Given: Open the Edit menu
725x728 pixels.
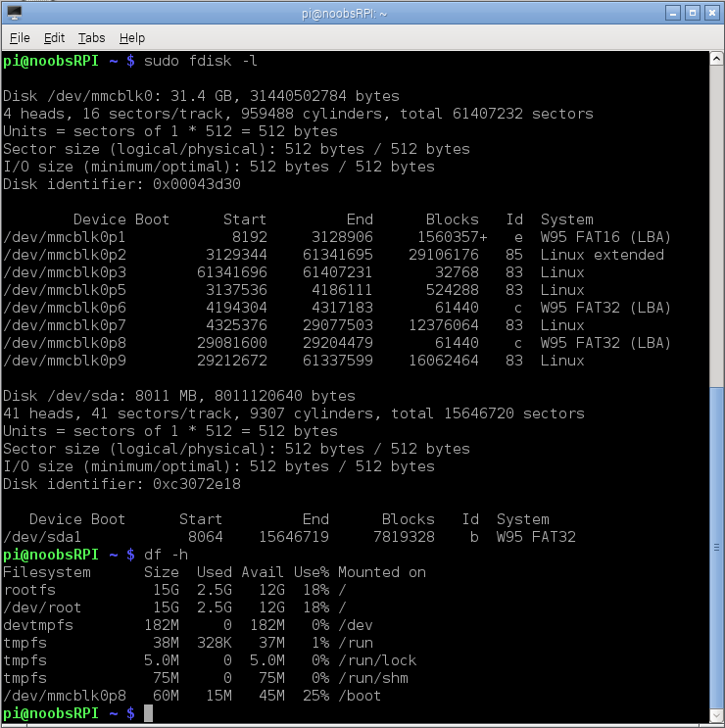Looking at the screenshot, I should (54, 38).
